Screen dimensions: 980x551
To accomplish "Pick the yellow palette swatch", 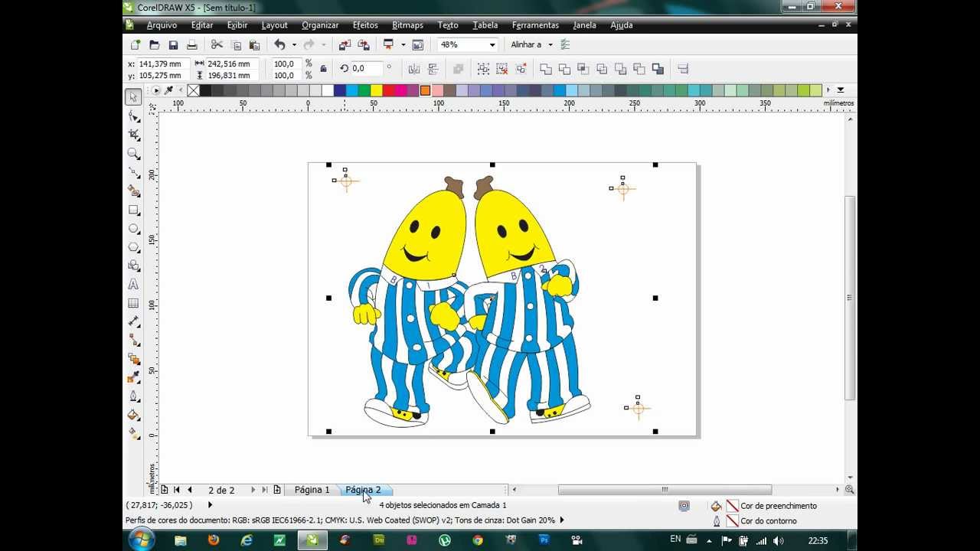I will click(x=376, y=90).
